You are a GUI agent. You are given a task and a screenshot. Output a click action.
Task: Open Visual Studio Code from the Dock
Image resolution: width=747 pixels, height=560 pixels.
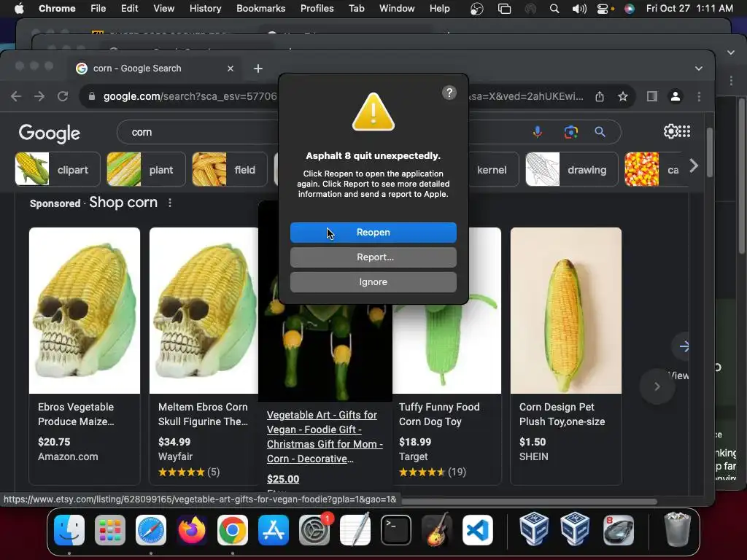coord(478,529)
